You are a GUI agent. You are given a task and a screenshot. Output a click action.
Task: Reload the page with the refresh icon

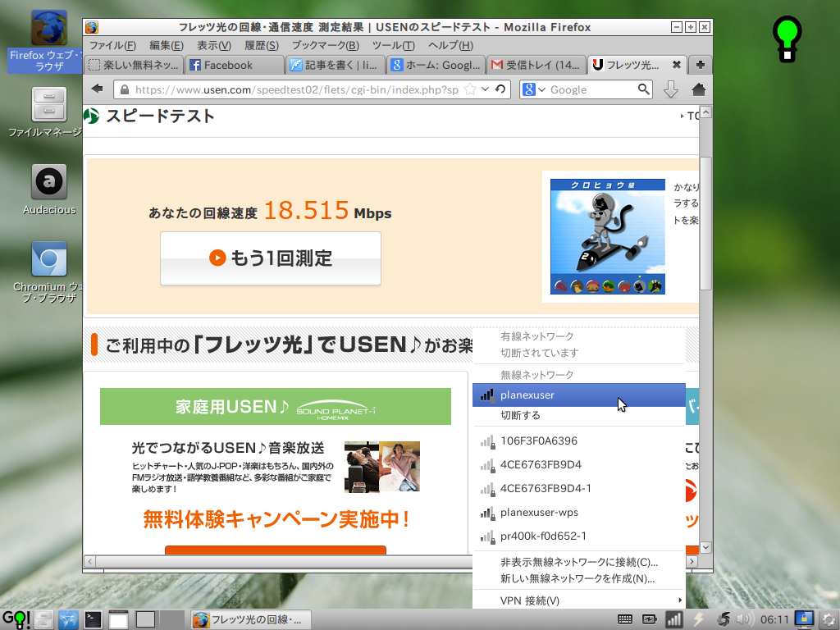pyautogui.click(x=500, y=89)
